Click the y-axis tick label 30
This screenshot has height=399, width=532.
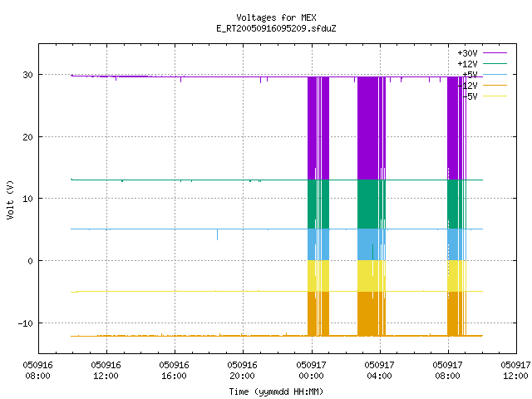27,75
